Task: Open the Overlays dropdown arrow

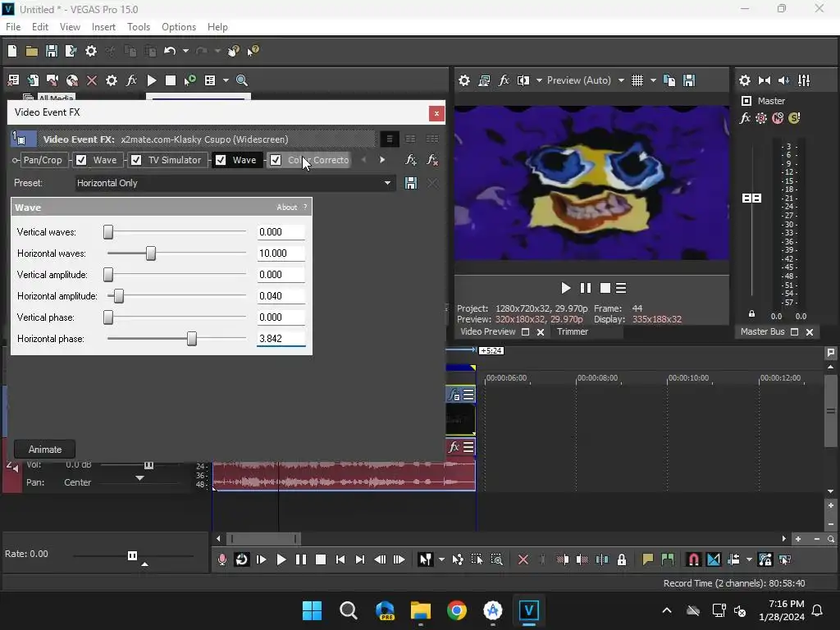Action: [x=653, y=80]
